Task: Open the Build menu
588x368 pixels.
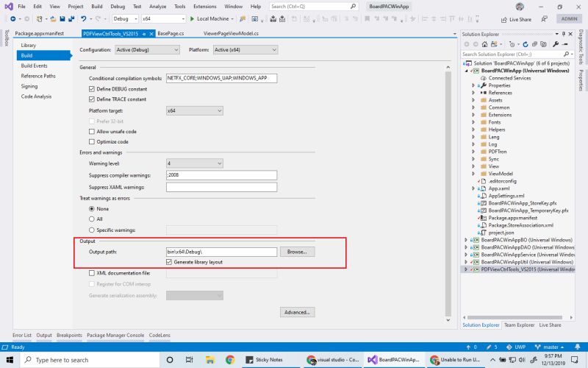Action: click(x=97, y=7)
